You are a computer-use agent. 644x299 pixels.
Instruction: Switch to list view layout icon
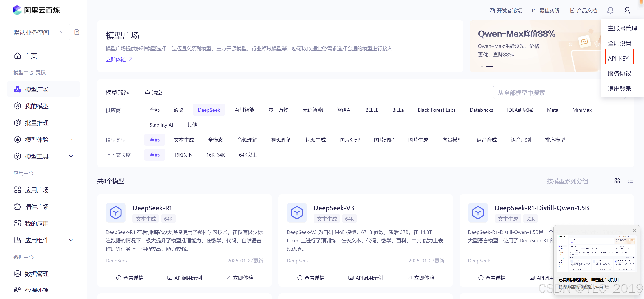point(630,181)
